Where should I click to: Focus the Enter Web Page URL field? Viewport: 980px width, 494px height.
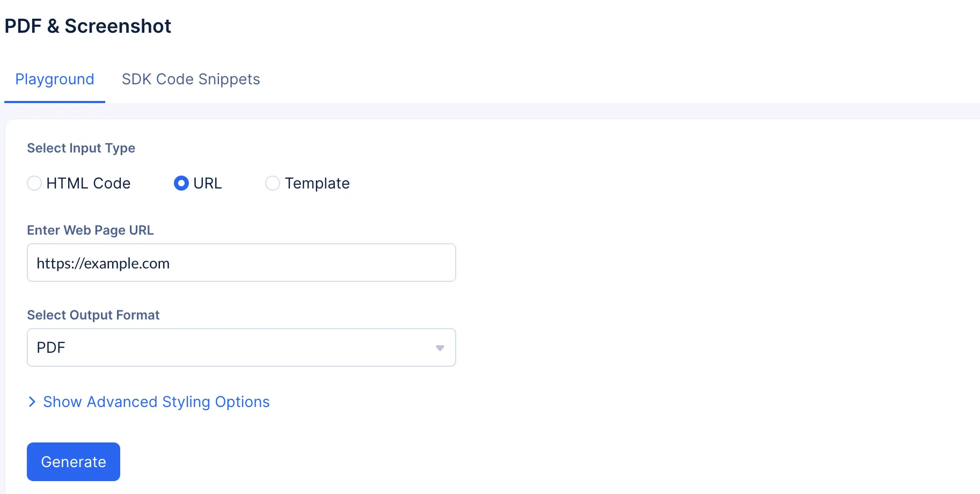click(x=242, y=263)
